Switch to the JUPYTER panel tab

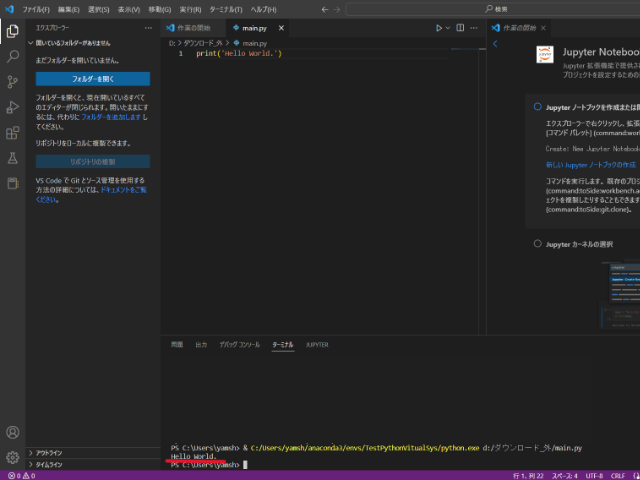pyautogui.click(x=317, y=345)
